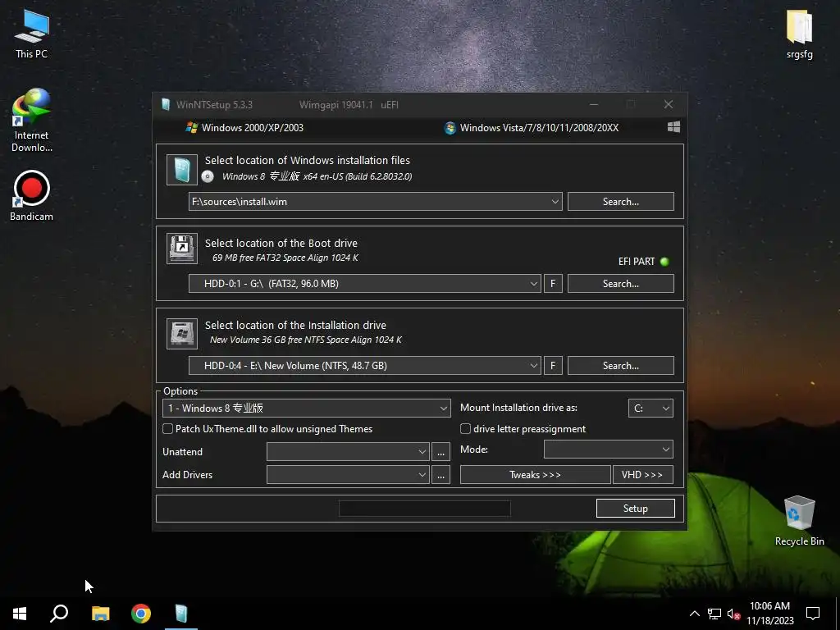Screen dimensions: 840x630
Task: Browse Unattend file with ... button
Action: (x=441, y=452)
